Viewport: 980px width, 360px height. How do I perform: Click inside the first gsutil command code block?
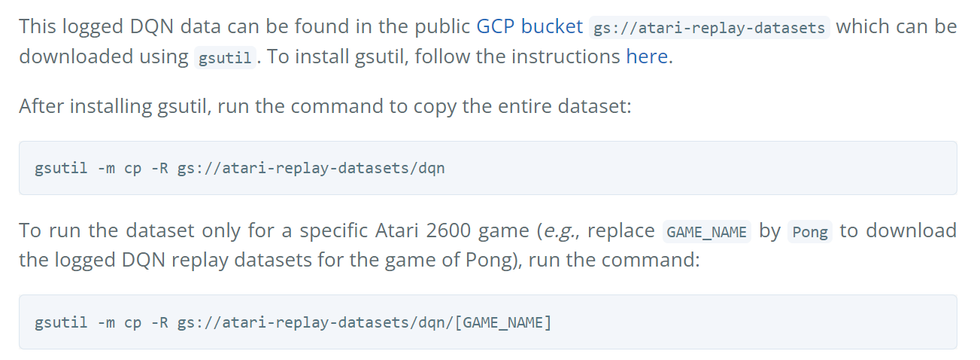[487, 168]
